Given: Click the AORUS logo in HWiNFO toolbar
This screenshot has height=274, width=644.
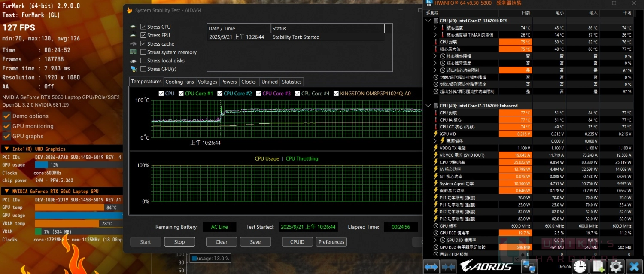Looking at the screenshot, I should pyautogui.click(x=486, y=267).
